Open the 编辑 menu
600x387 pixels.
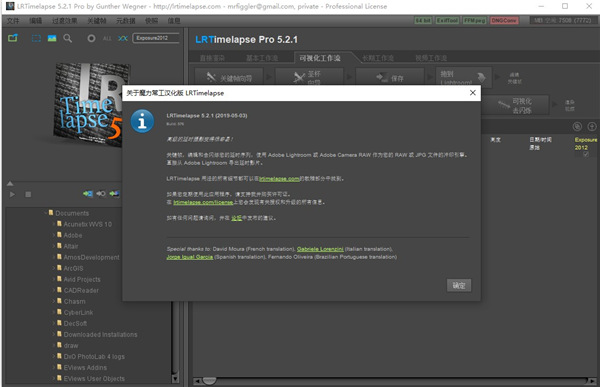click(x=36, y=21)
